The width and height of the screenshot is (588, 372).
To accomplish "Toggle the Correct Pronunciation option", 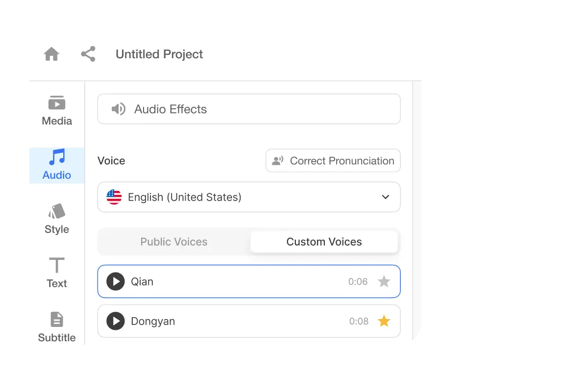I will click(333, 161).
